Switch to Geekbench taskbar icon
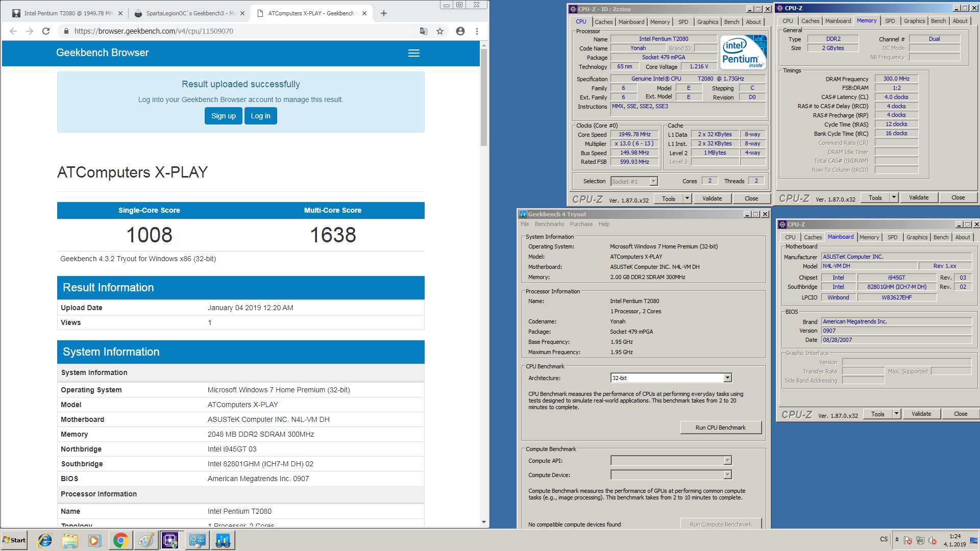 pos(223,540)
